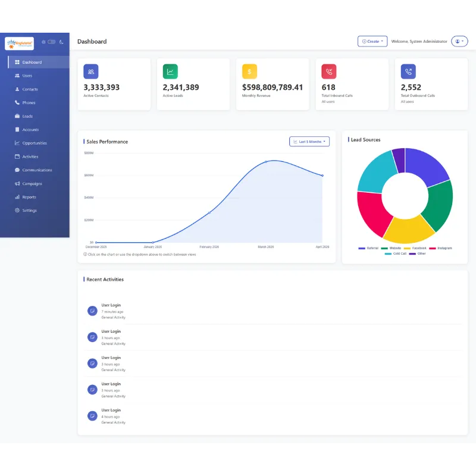The image size is (476, 476).
Task: Expand the Last 5 Months dropdown
Action: (309, 142)
